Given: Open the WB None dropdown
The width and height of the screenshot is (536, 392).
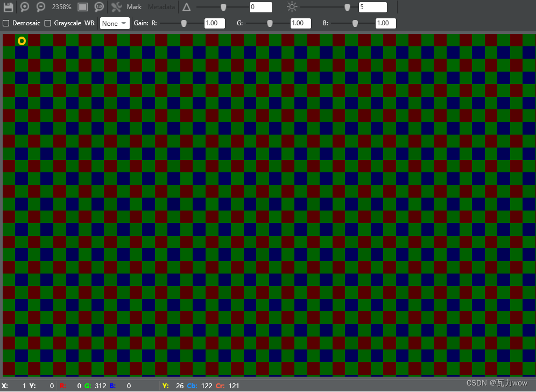Looking at the screenshot, I should click(115, 23).
